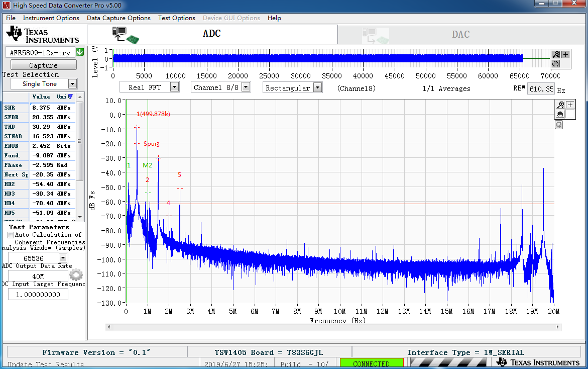Viewport: 588px width, 369px height.
Task: Click the HD4 value -70.40 cell
Action: click(x=42, y=203)
